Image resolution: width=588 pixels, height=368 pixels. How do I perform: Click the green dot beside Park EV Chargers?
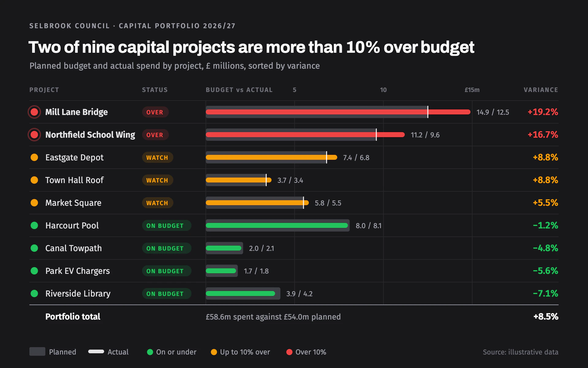pos(34,271)
